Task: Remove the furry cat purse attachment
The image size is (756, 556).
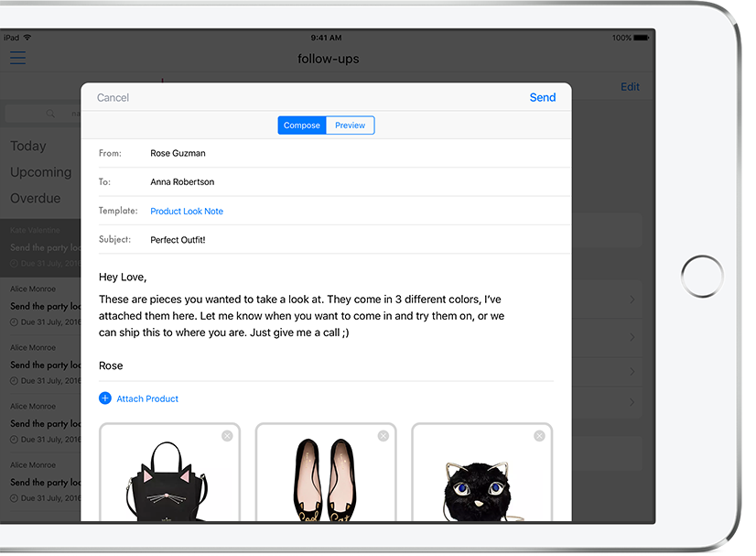Action: (539, 436)
